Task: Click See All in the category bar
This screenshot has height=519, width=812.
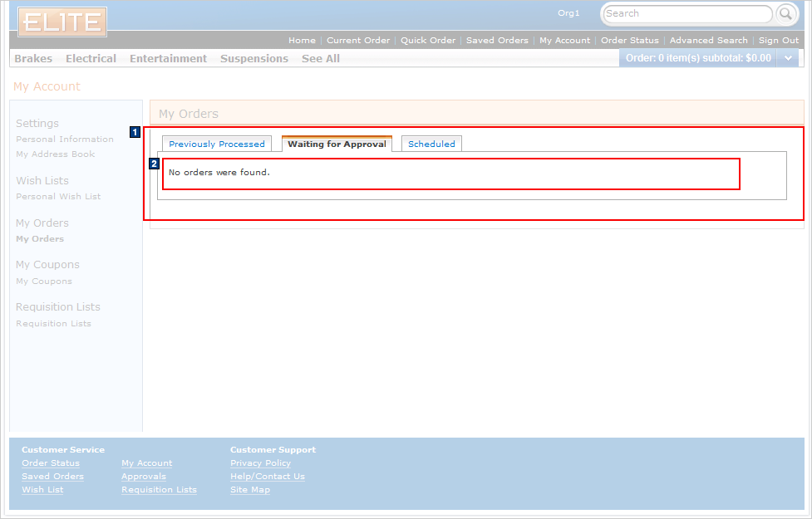Action: 320,58
